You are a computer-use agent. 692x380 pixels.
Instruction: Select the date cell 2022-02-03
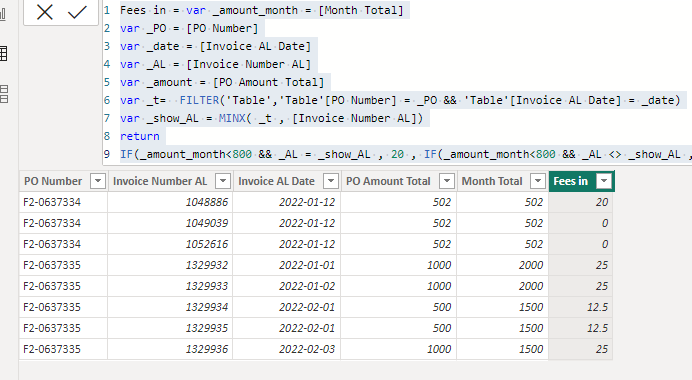point(287,349)
